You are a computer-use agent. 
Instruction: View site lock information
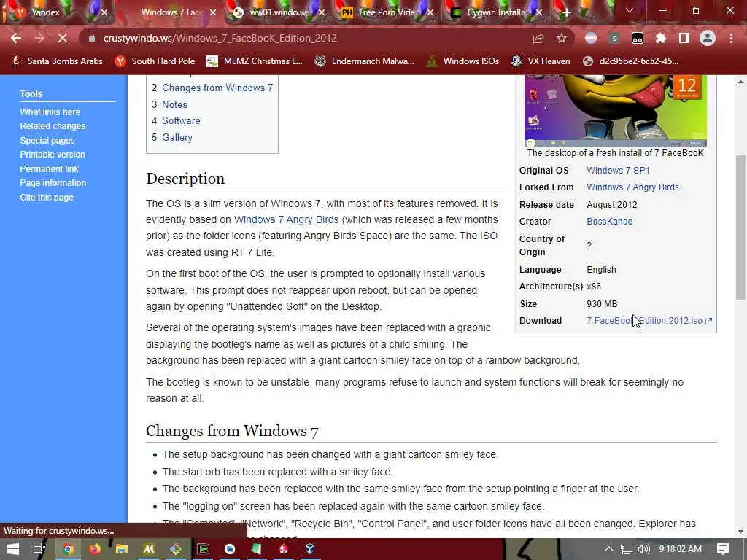point(92,38)
